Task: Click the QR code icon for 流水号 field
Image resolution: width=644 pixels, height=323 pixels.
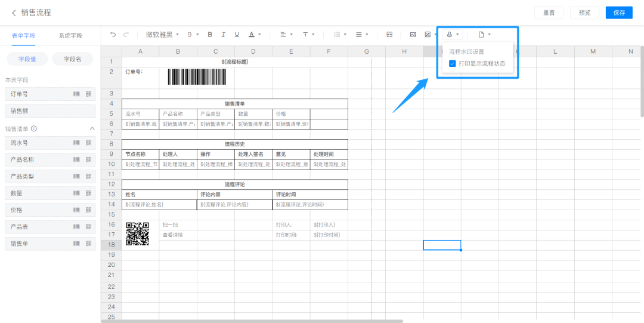Action: point(88,143)
